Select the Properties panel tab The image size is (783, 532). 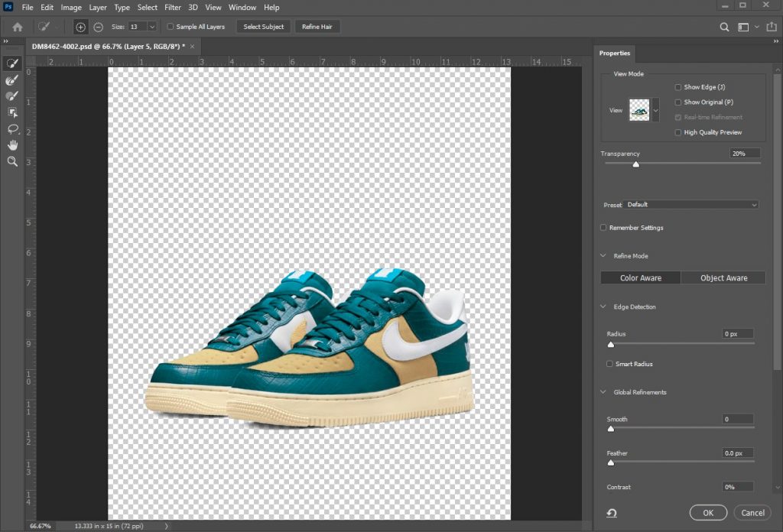pos(615,54)
